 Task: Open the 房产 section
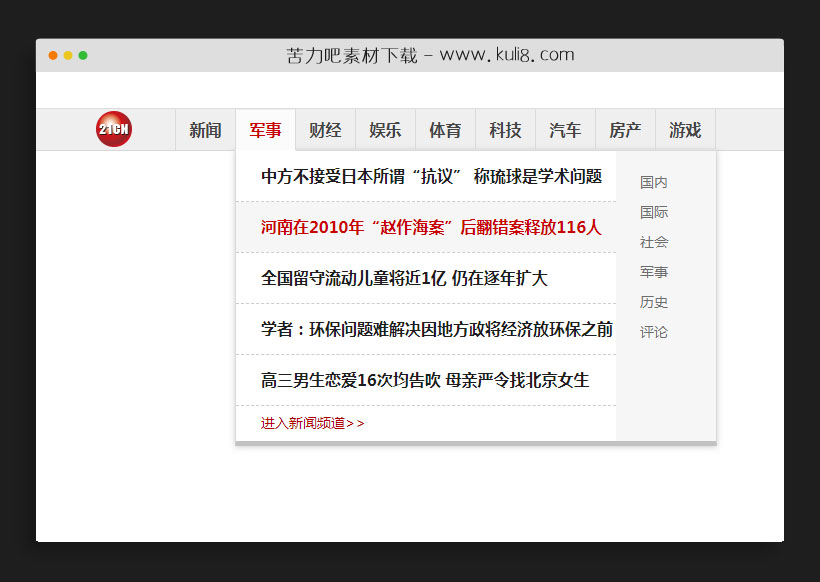625,129
